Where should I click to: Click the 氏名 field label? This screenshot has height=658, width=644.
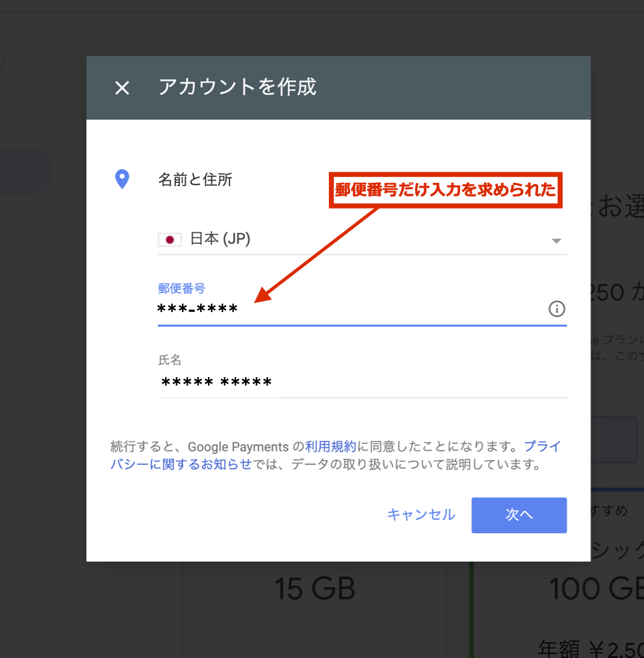point(169,360)
